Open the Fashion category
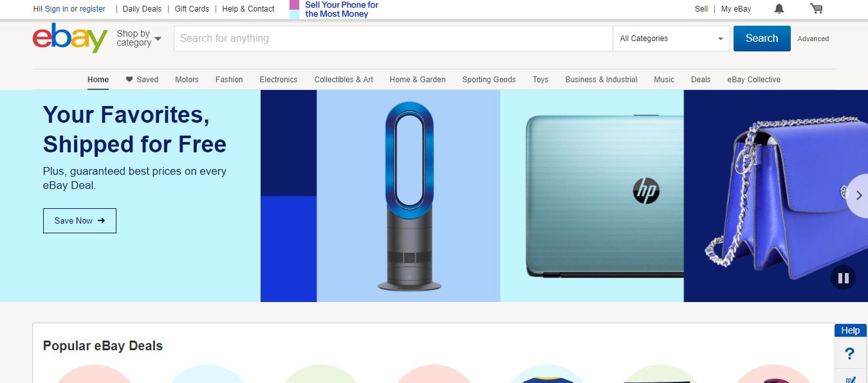This screenshot has width=868, height=383. 229,80
